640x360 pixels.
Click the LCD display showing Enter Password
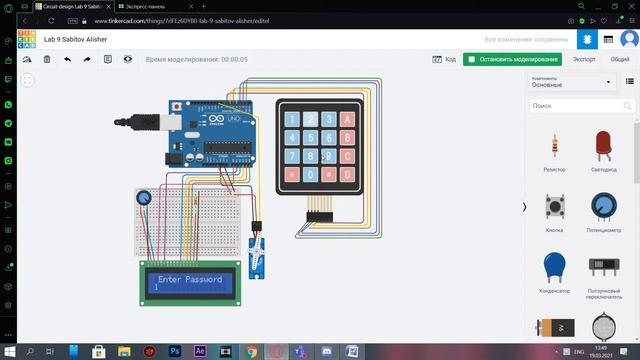pos(190,283)
